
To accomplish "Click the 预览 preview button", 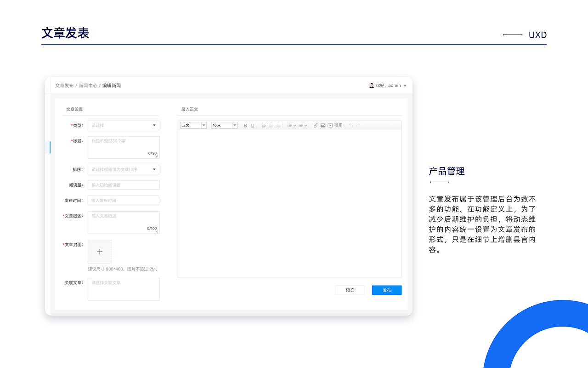I will 350,290.
